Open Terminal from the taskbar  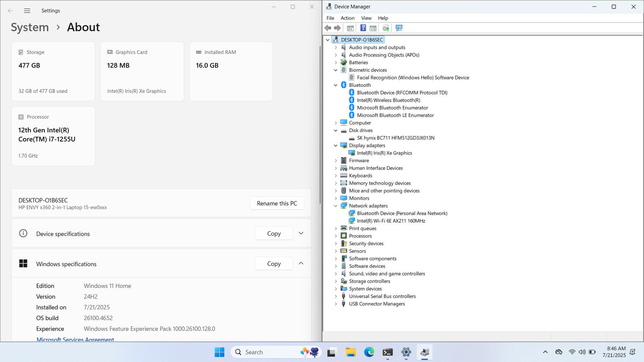click(x=388, y=352)
